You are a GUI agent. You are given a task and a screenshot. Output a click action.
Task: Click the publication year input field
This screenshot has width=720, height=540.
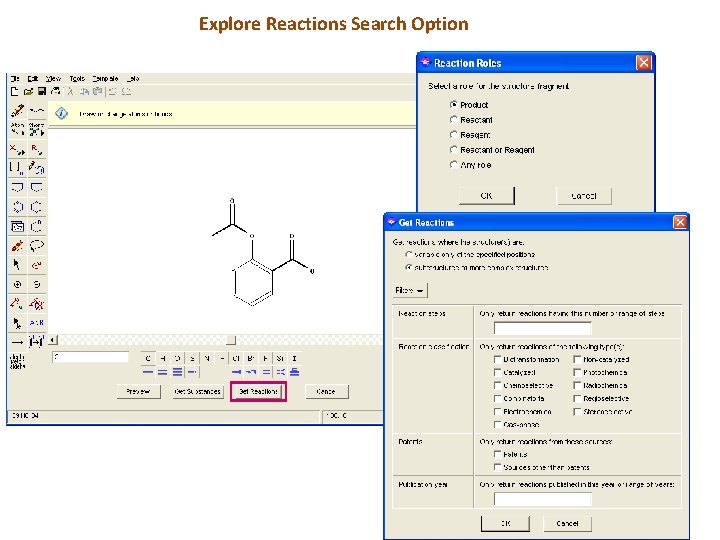pyautogui.click(x=543, y=499)
